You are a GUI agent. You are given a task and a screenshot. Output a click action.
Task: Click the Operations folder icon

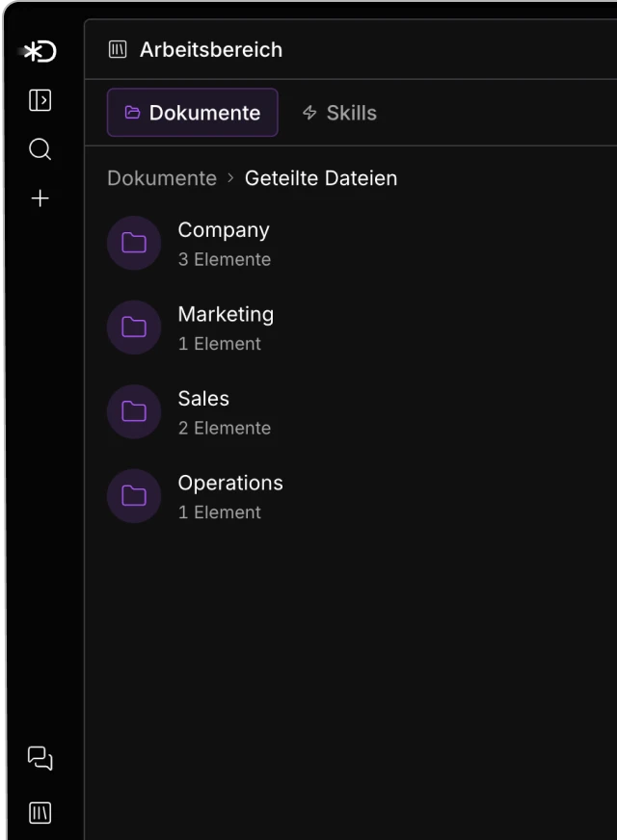pyautogui.click(x=134, y=496)
